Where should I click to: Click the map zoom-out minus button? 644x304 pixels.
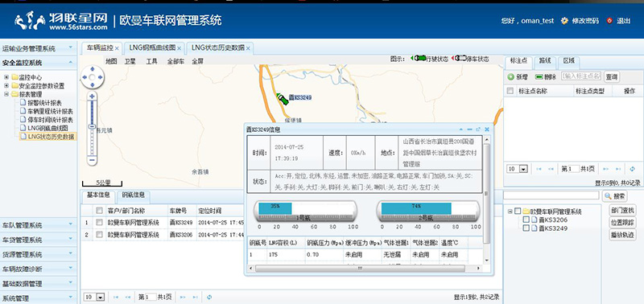(92, 159)
